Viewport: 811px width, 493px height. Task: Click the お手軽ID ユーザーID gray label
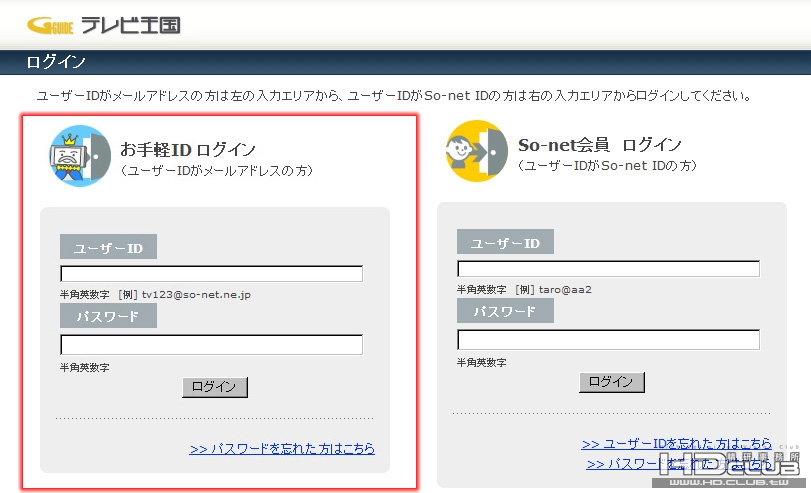[108, 247]
